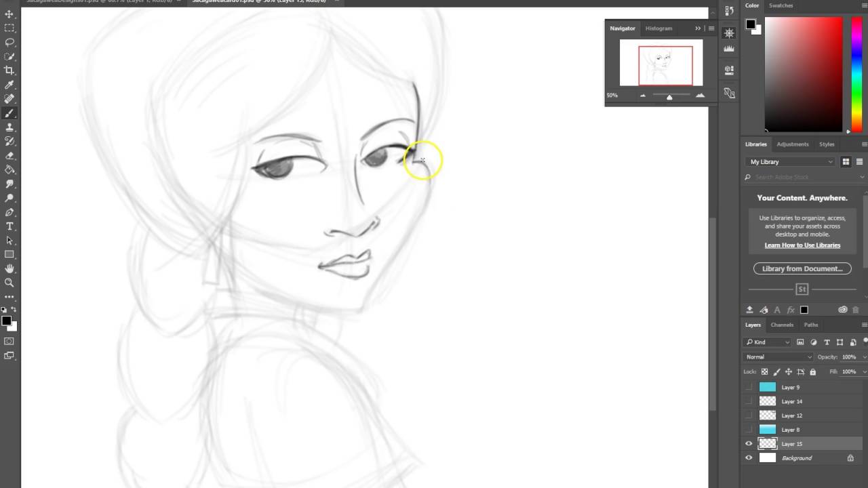Open the Color panel menu
Image resolution: width=868 pixels, height=488 pixels.
[865, 5]
